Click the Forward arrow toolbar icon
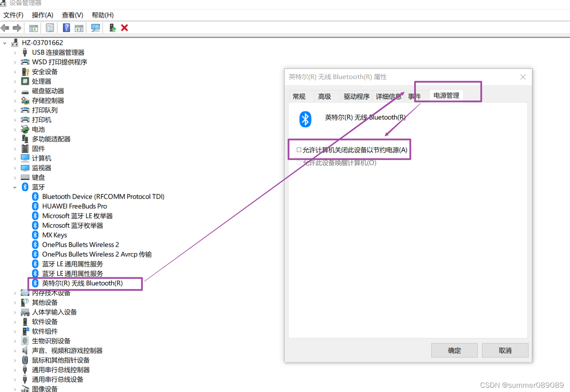Viewport: 570px width, 392px height. (x=17, y=28)
